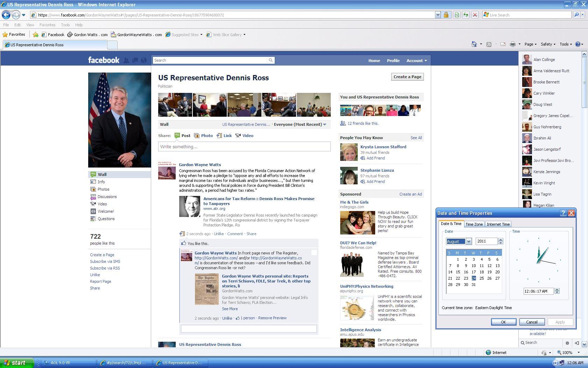Click the security lock icon in address bar

pos(446,15)
